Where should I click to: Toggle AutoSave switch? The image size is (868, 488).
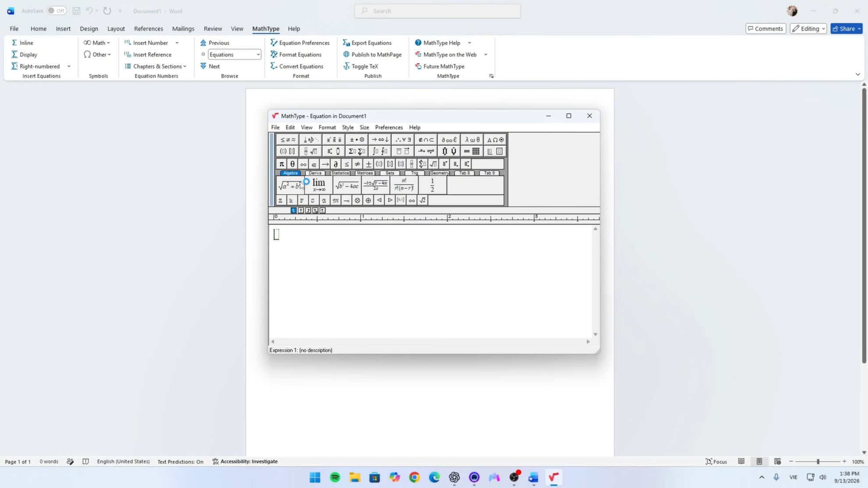click(57, 11)
